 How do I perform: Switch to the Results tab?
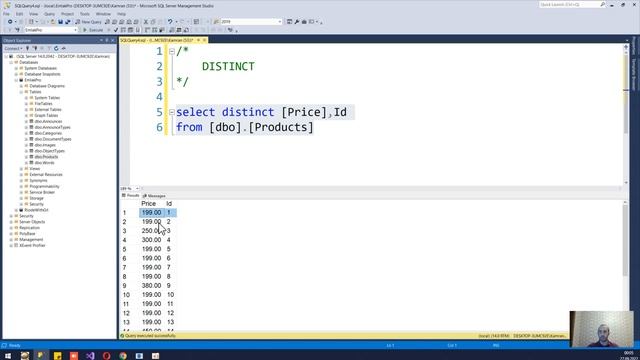tap(131, 196)
